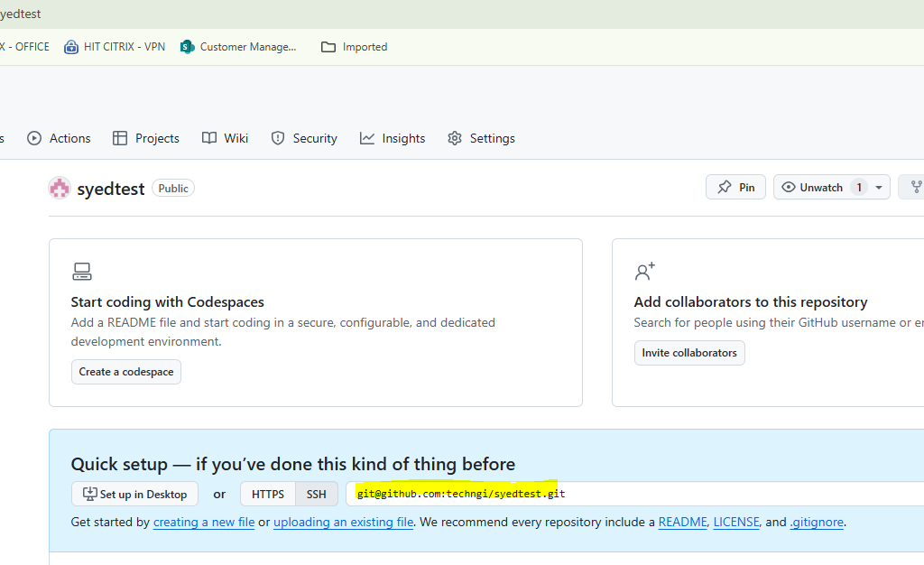The width and height of the screenshot is (924, 565).
Task: Open the Security tab
Action: tap(304, 138)
